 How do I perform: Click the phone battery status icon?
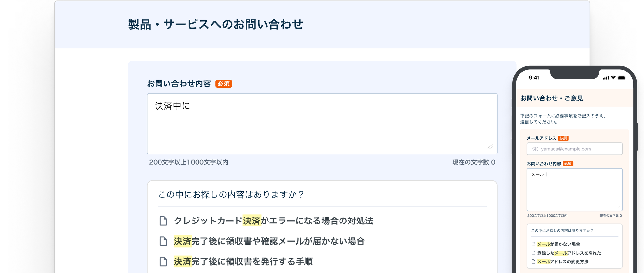point(622,78)
